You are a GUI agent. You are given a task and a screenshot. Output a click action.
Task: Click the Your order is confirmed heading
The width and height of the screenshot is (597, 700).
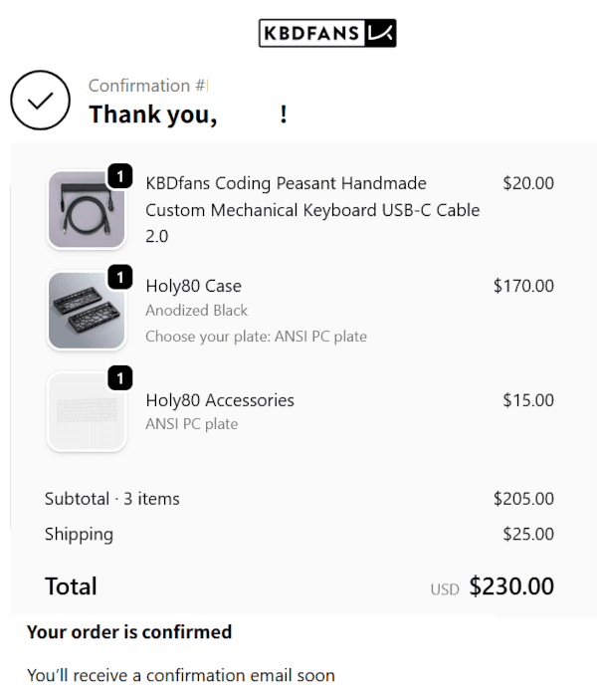point(129,632)
